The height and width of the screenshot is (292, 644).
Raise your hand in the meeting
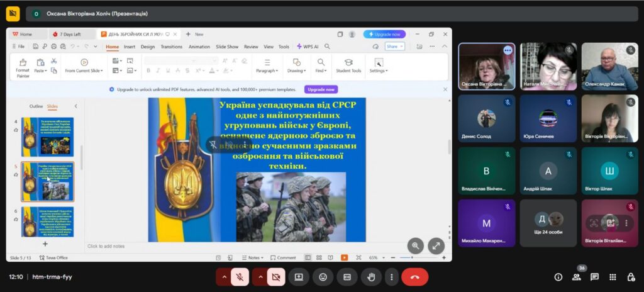pyautogui.click(x=371, y=277)
